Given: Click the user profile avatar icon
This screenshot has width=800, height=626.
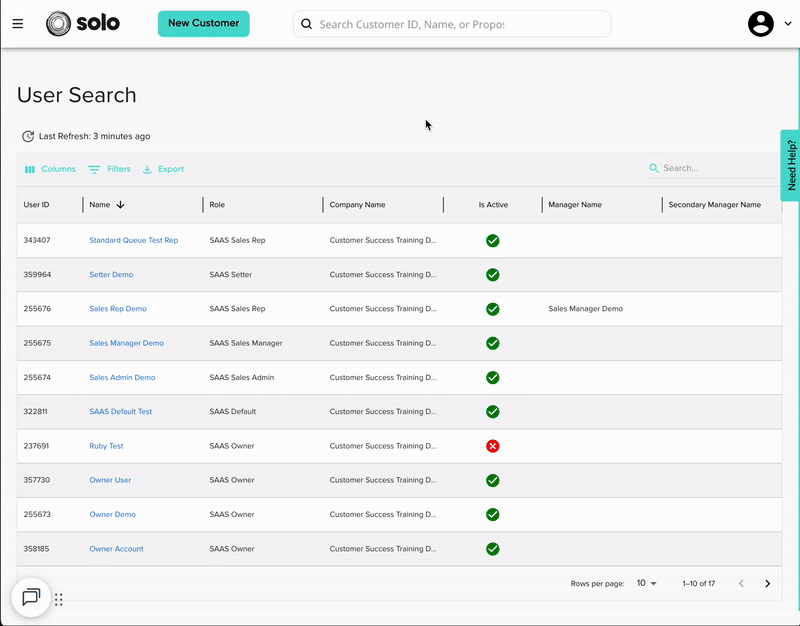Looking at the screenshot, I should coord(761,24).
